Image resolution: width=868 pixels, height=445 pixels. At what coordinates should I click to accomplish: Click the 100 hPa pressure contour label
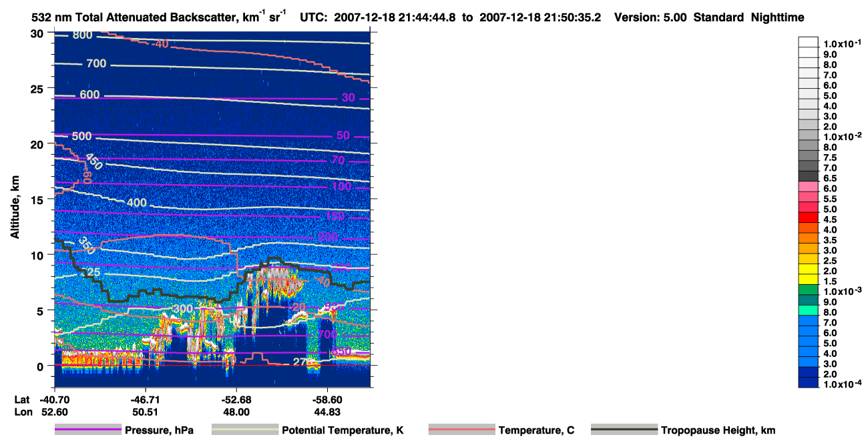(341, 186)
